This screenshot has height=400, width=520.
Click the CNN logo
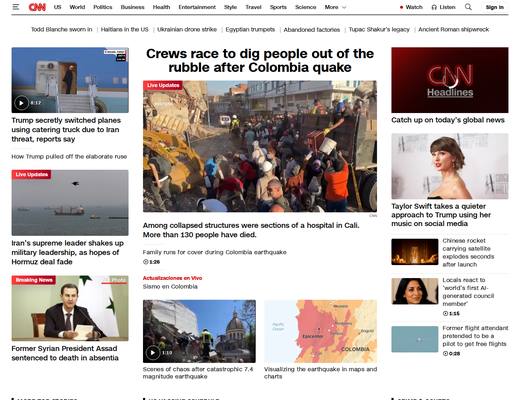(x=37, y=7)
